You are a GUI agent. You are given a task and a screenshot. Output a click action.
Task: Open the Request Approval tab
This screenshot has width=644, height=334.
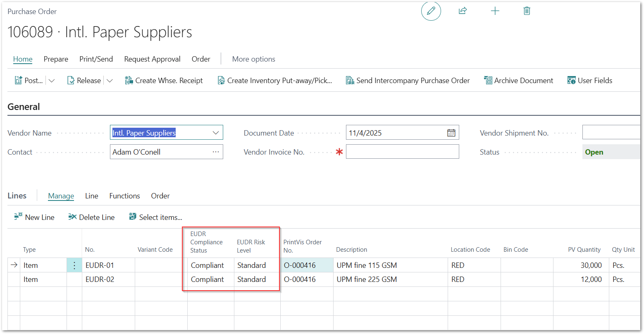(x=152, y=59)
